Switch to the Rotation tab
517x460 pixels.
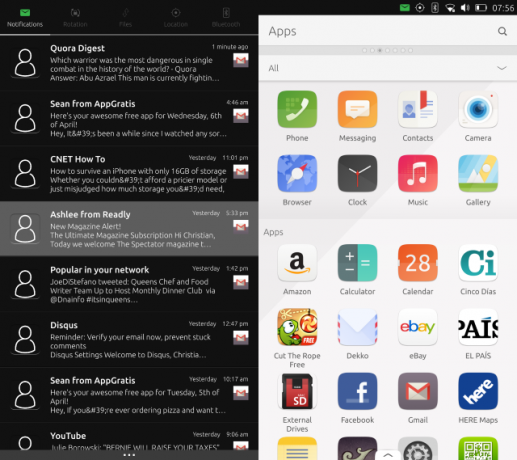click(75, 18)
